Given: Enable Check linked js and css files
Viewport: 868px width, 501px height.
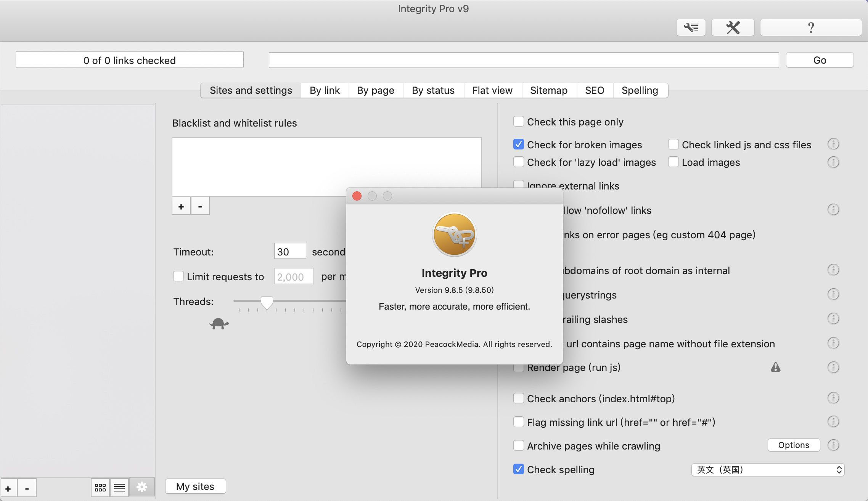Looking at the screenshot, I should [x=673, y=145].
